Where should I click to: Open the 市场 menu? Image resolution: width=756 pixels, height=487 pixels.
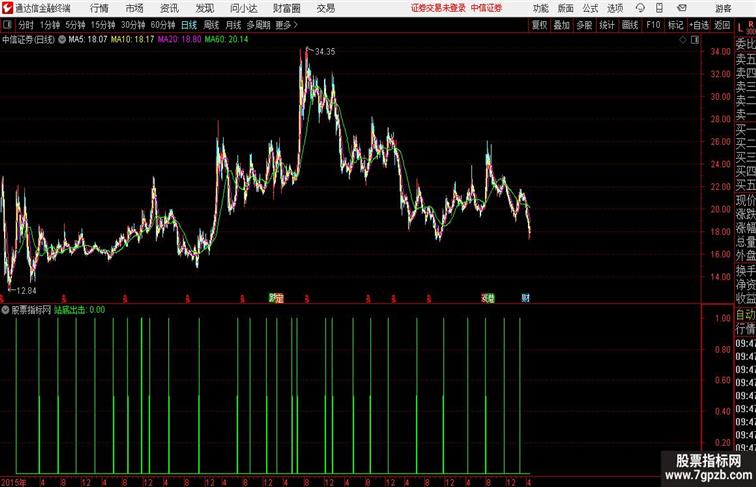pos(135,8)
